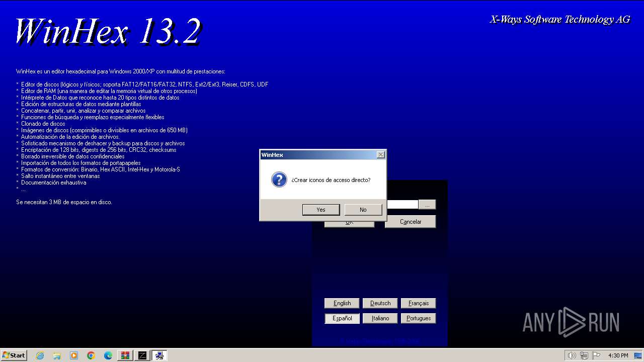The image size is (644, 362).
Task: Open the Windows Start menu
Action: click(x=14, y=355)
